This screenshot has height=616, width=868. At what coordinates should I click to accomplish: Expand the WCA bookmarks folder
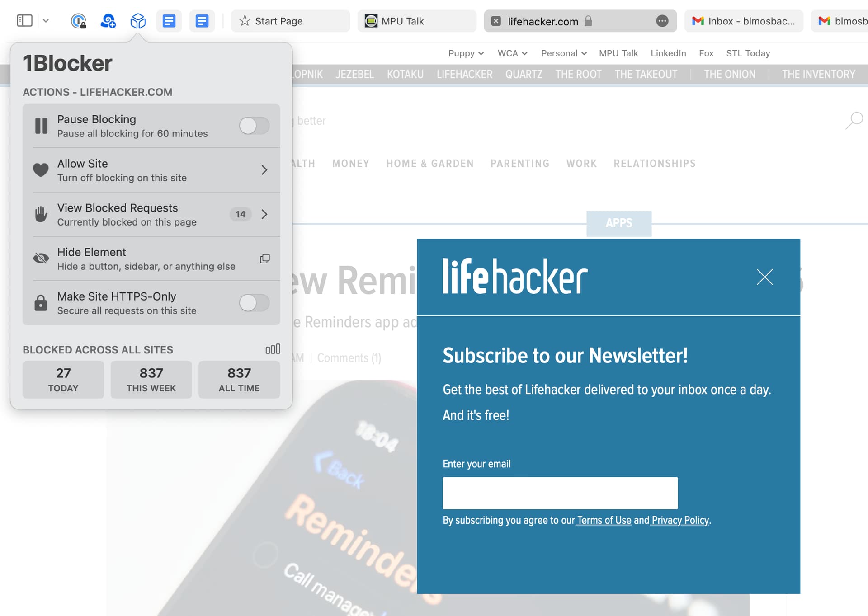[513, 53]
